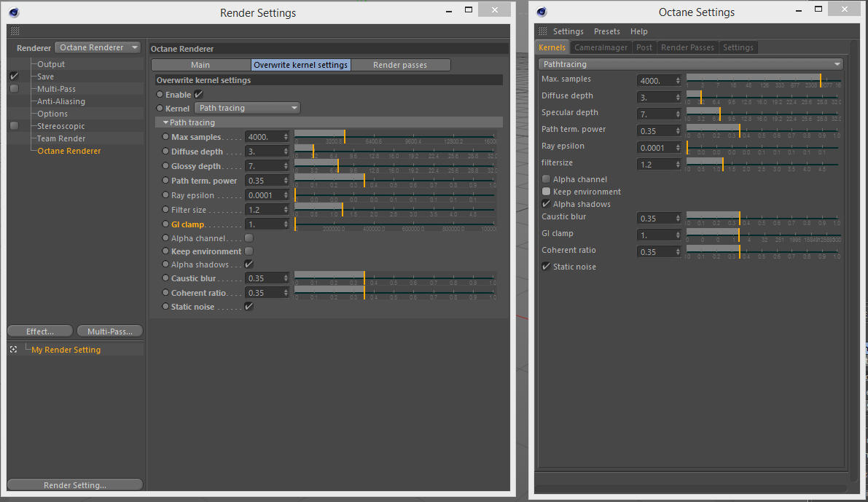Click the Filter size animation dot
The width and height of the screenshot is (868, 502).
165,210
